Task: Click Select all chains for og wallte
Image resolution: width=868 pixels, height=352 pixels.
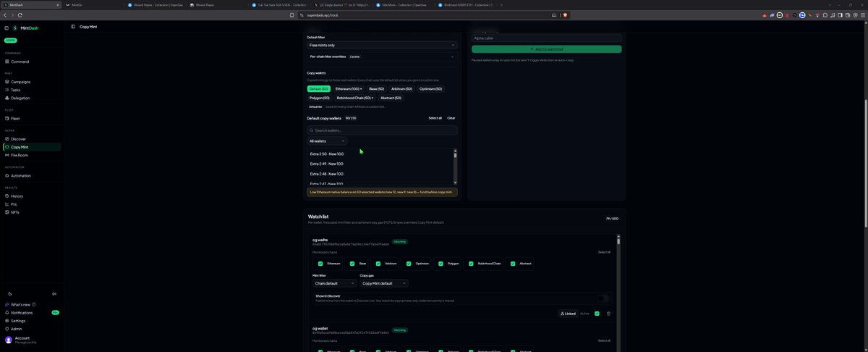Action: pyautogui.click(x=604, y=252)
